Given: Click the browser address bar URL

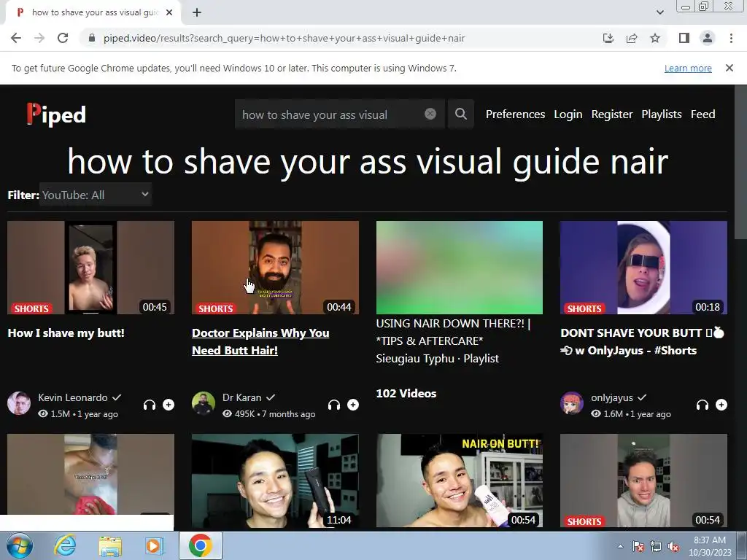Looking at the screenshot, I should (x=284, y=38).
